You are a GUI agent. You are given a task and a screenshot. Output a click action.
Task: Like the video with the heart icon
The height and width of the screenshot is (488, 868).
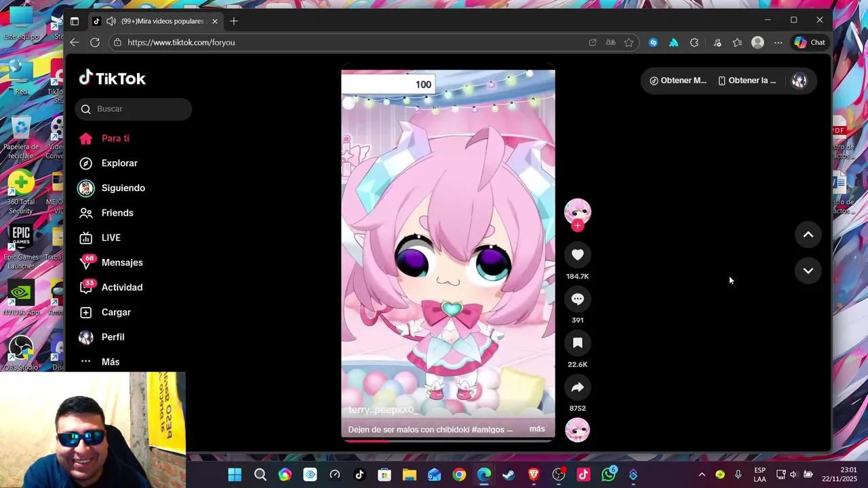pos(578,255)
